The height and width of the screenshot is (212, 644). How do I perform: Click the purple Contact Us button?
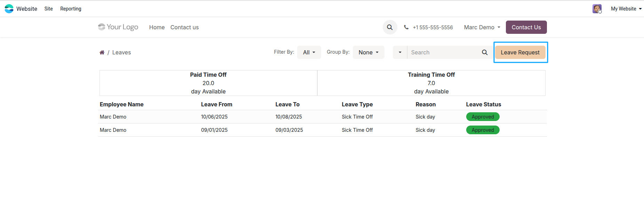click(526, 27)
